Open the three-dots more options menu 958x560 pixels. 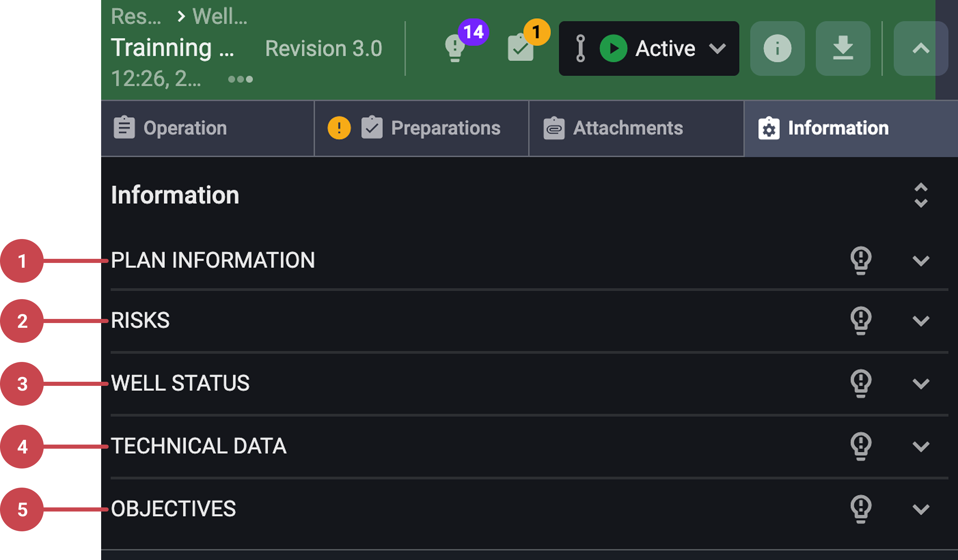pyautogui.click(x=240, y=79)
